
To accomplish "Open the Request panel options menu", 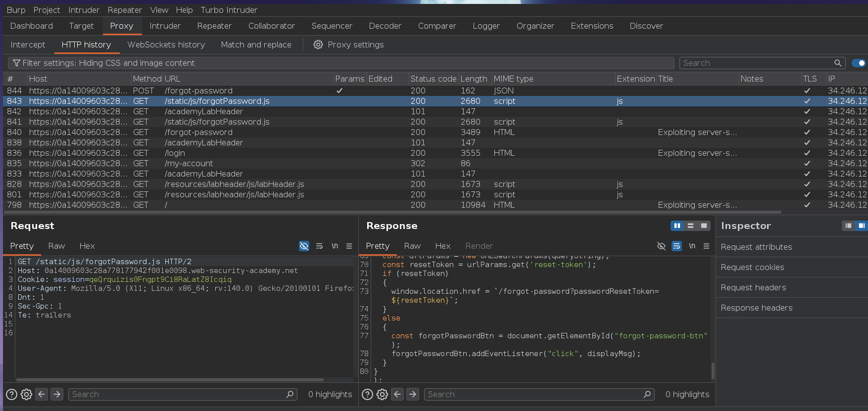I will [x=349, y=246].
